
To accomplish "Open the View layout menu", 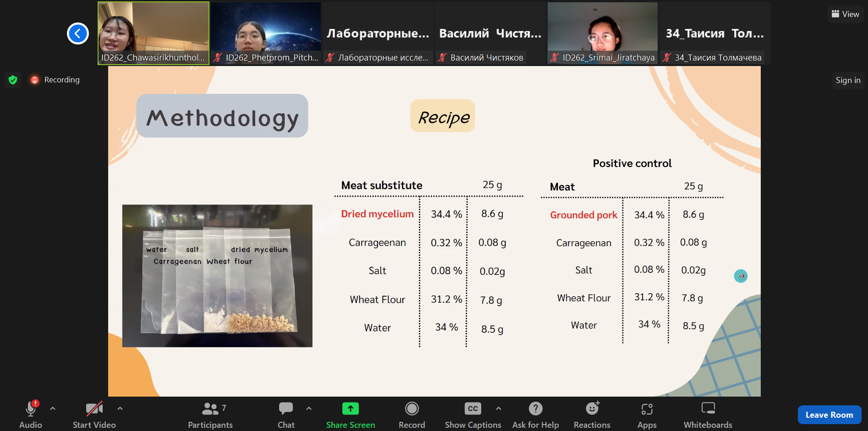I will [846, 14].
